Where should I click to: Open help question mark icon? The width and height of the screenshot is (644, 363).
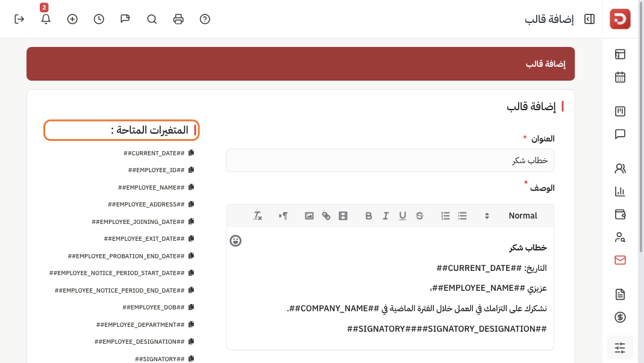[x=205, y=19]
